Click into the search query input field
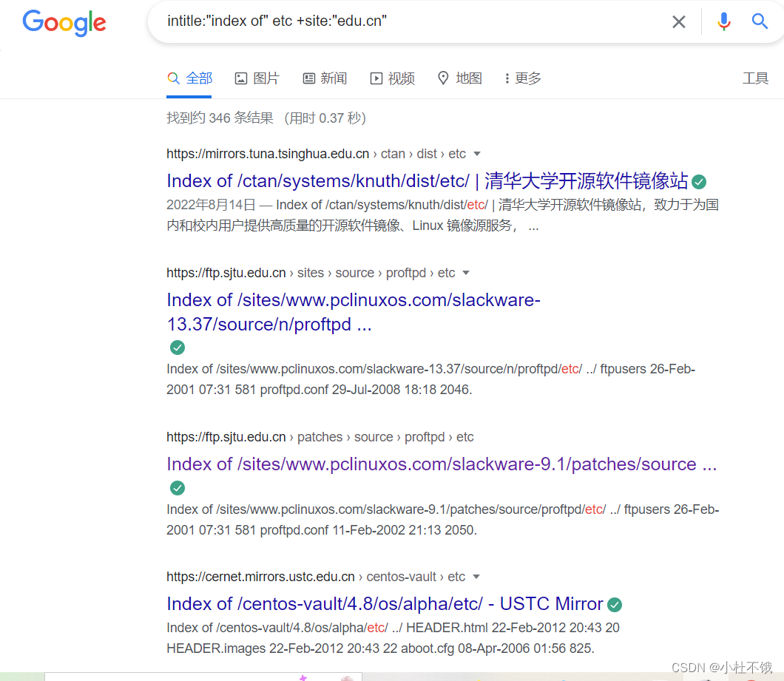Image resolution: width=784 pixels, height=681 pixels. (410, 21)
